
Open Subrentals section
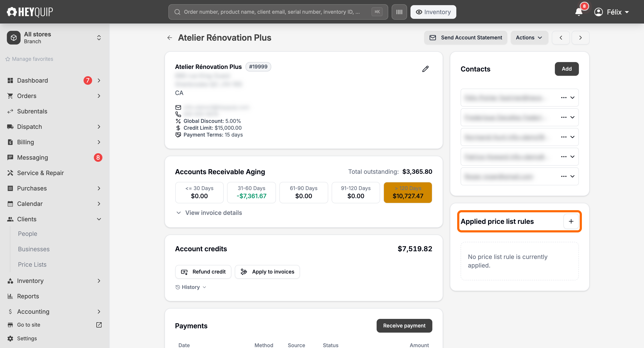tap(32, 112)
